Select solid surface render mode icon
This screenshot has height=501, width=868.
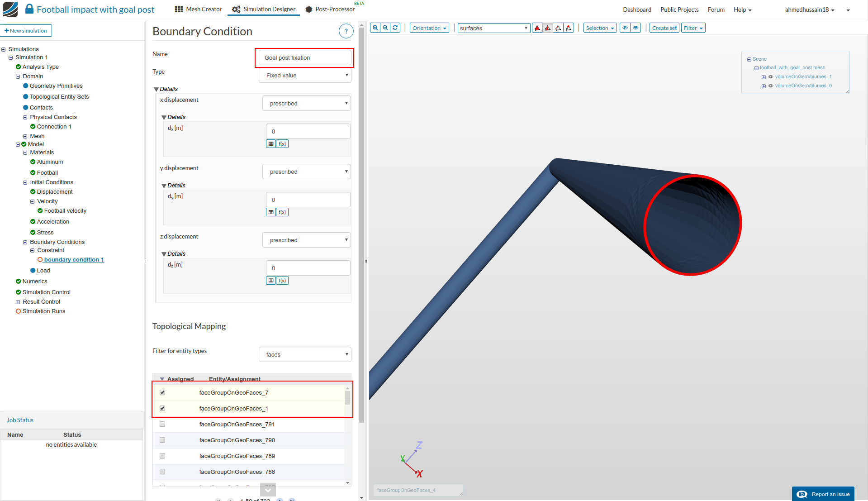tap(537, 28)
